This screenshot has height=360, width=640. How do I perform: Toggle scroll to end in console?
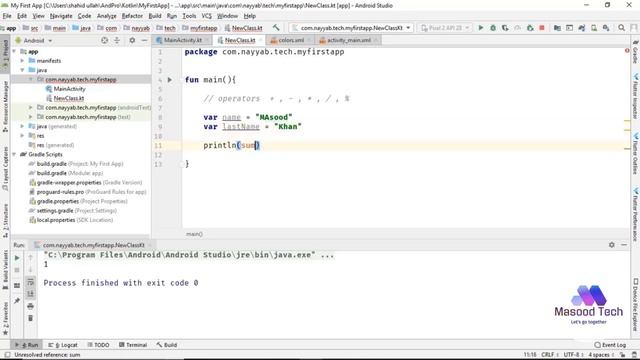point(31,294)
